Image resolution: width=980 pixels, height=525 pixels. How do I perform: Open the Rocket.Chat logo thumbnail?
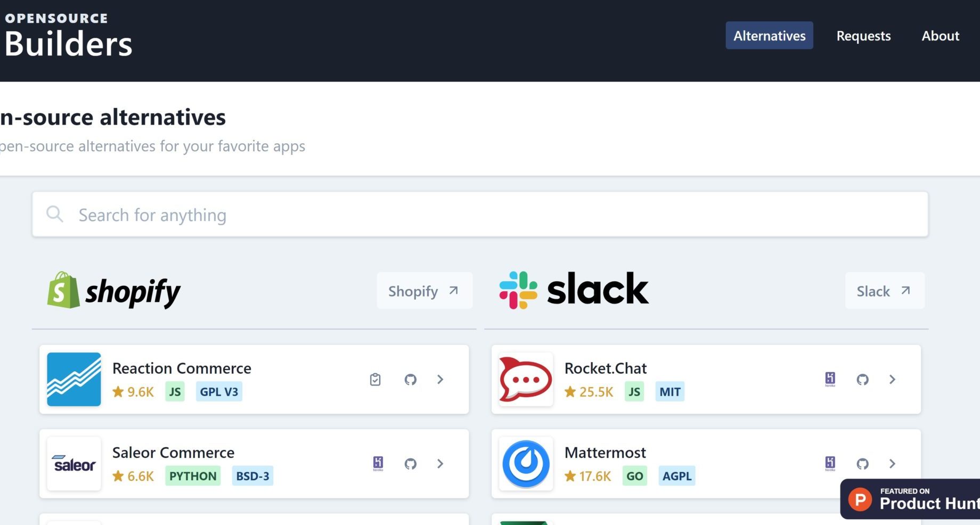tap(526, 379)
